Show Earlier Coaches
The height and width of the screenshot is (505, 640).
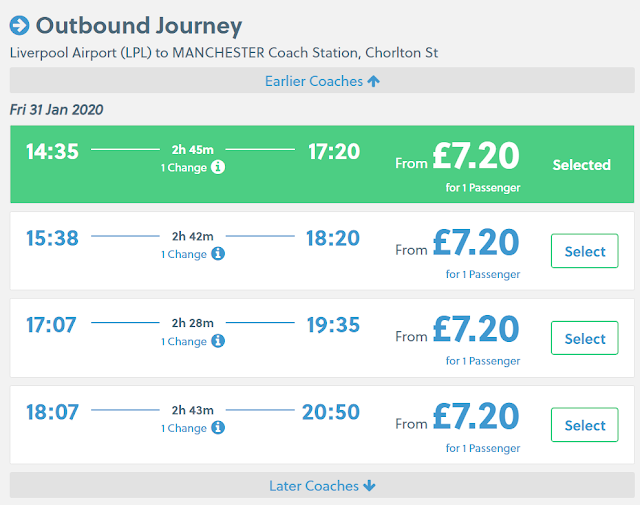coord(321,81)
